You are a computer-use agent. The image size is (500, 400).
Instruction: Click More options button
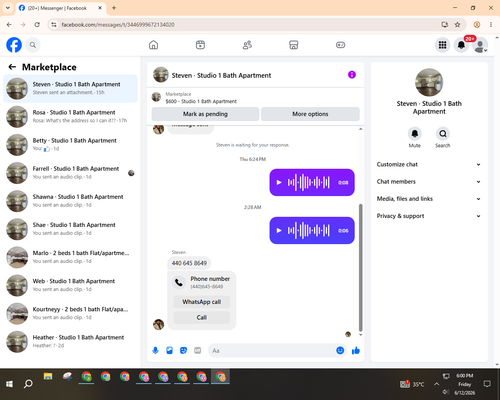click(310, 114)
